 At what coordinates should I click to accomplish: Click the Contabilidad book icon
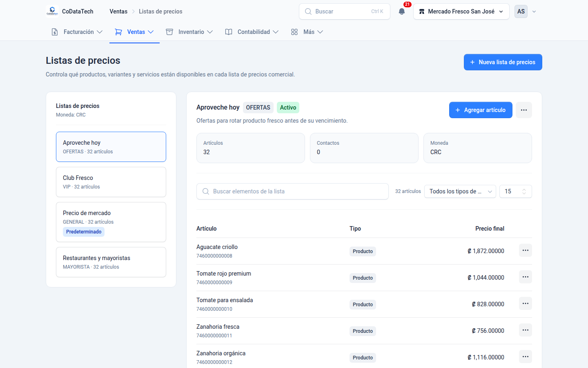click(229, 32)
